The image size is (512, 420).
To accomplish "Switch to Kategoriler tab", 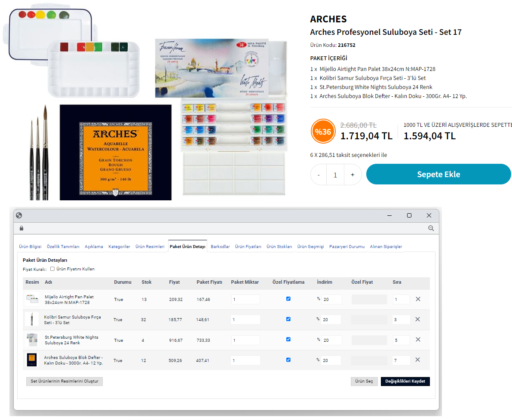I will coord(119,247).
